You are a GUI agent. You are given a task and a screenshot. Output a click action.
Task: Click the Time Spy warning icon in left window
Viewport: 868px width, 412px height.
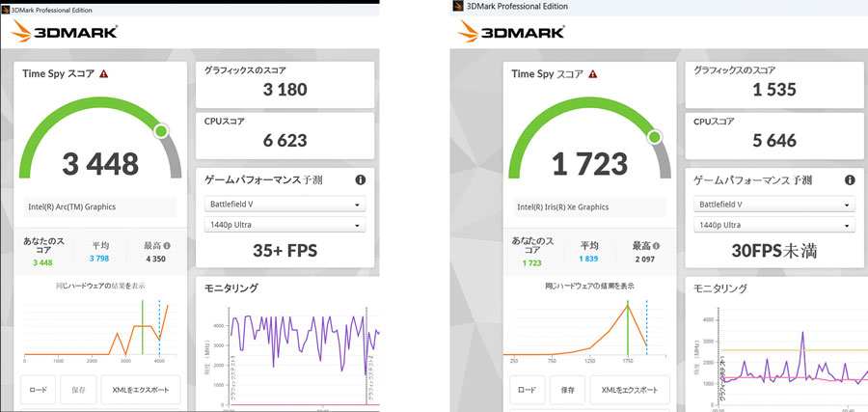pyautogui.click(x=103, y=73)
